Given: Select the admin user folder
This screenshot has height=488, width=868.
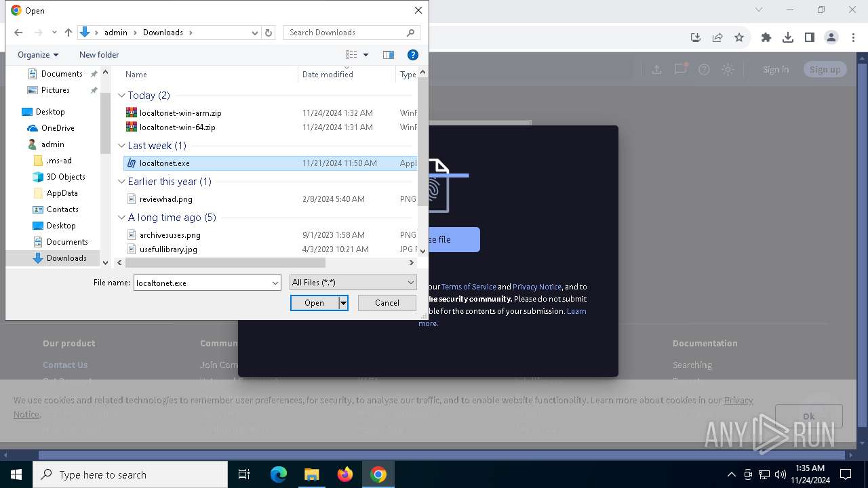Looking at the screenshot, I should point(52,144).
